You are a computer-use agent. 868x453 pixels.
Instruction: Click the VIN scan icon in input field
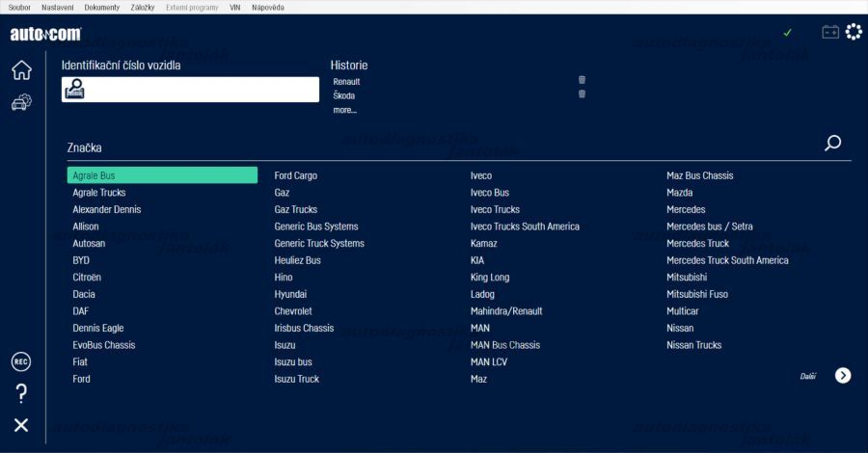[x=74, y=89]
